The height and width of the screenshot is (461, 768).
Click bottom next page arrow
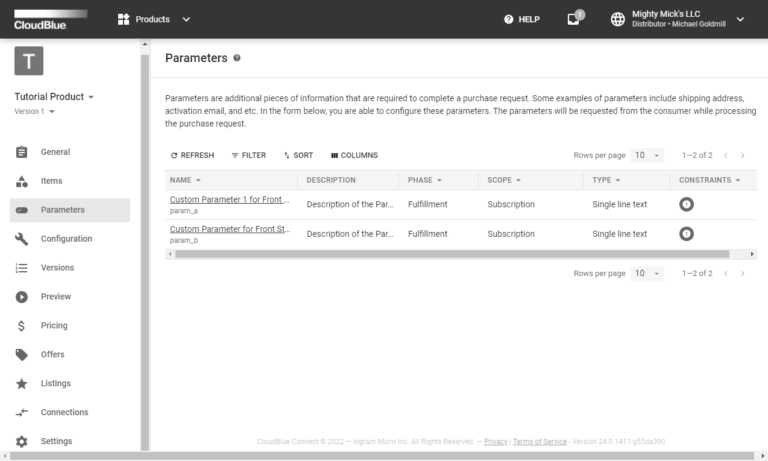click(743, 273)
